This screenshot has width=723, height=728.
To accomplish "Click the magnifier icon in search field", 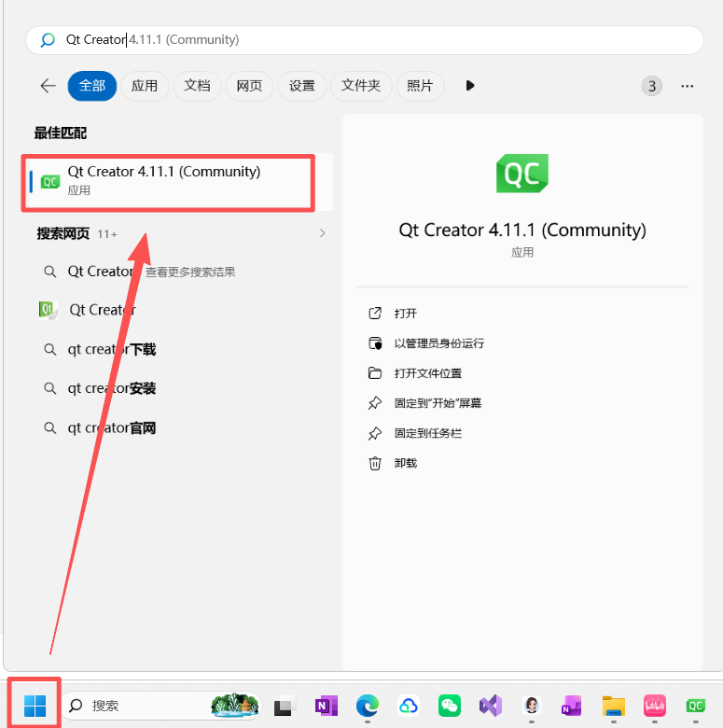I will pos(48,40).
